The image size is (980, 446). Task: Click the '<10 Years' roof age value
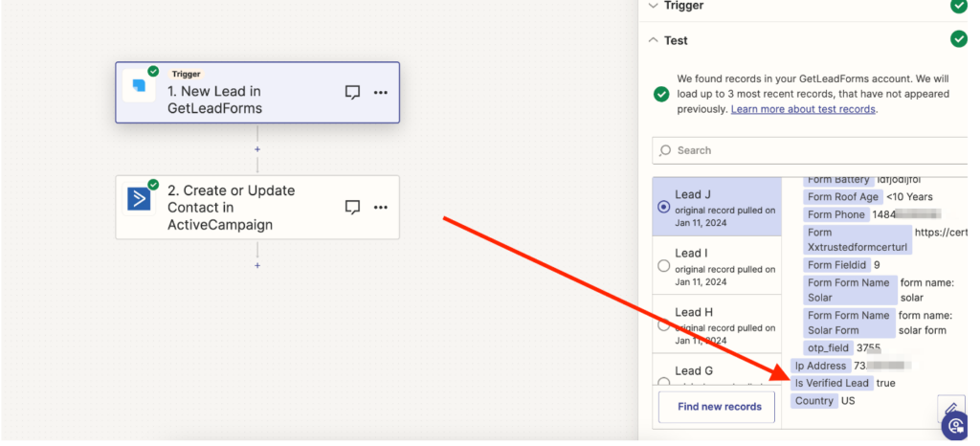909,197
